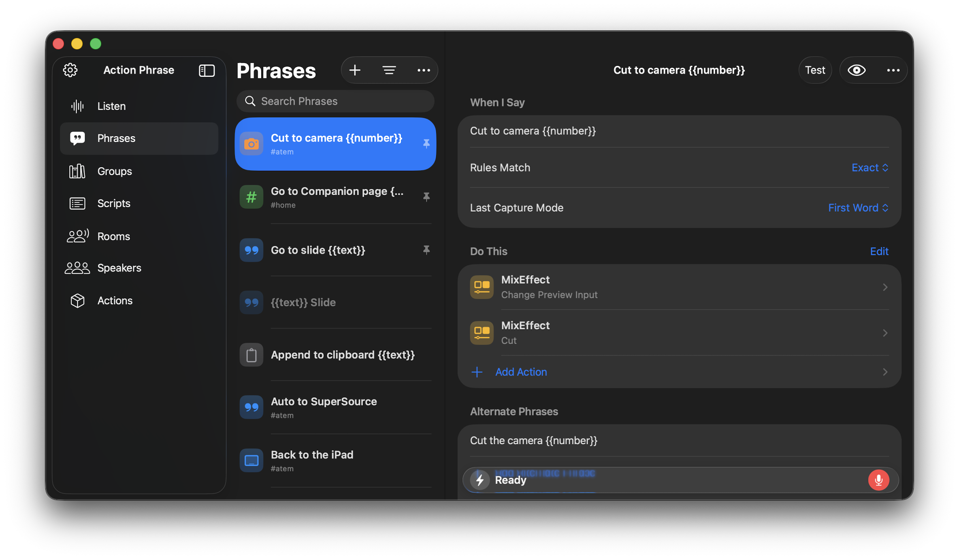Open the Phrases list more options menu
959x560 pixels.
pyautogui.click(x=424, y=70)
